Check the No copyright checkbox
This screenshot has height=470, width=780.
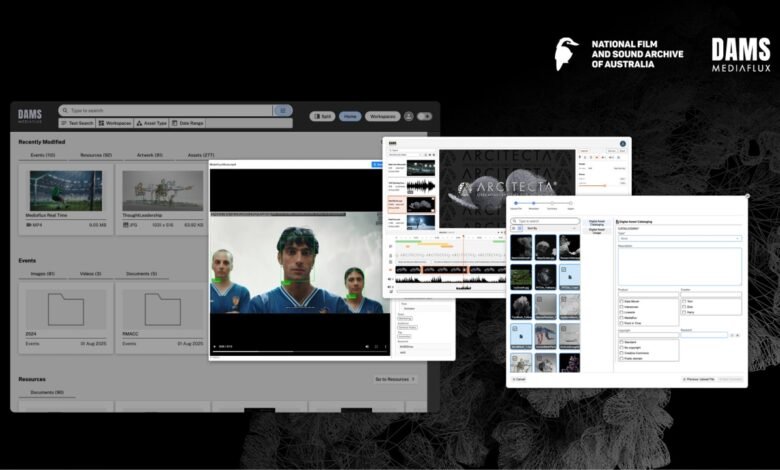pyautogui.click(x=621, y=348)
